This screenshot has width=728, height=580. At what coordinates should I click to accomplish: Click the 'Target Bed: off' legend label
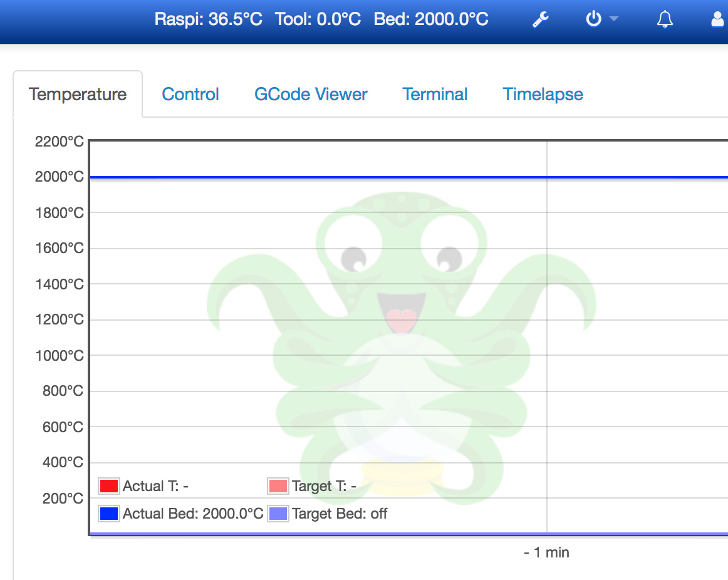[340, 514]
